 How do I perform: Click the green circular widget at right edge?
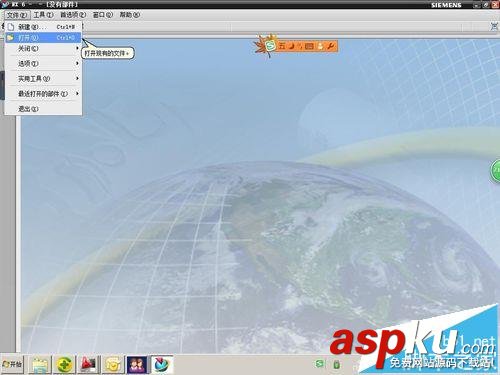[x=495, y=170]
